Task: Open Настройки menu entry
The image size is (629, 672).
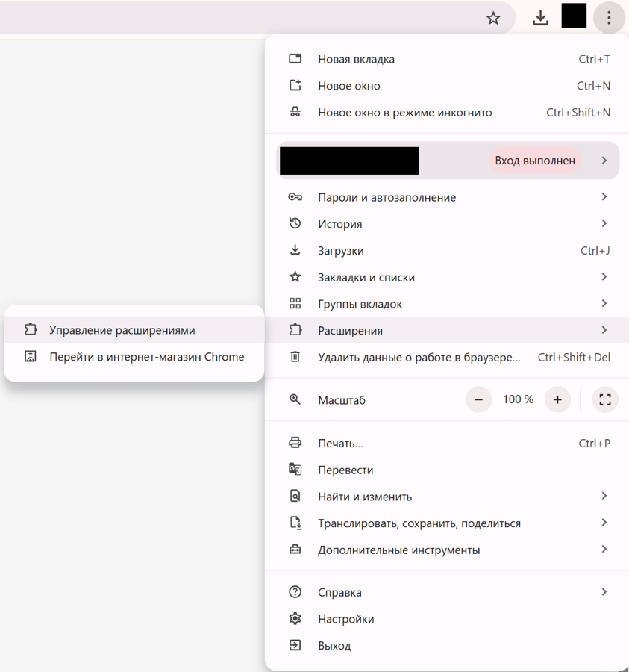Action: tap(447, 619)
